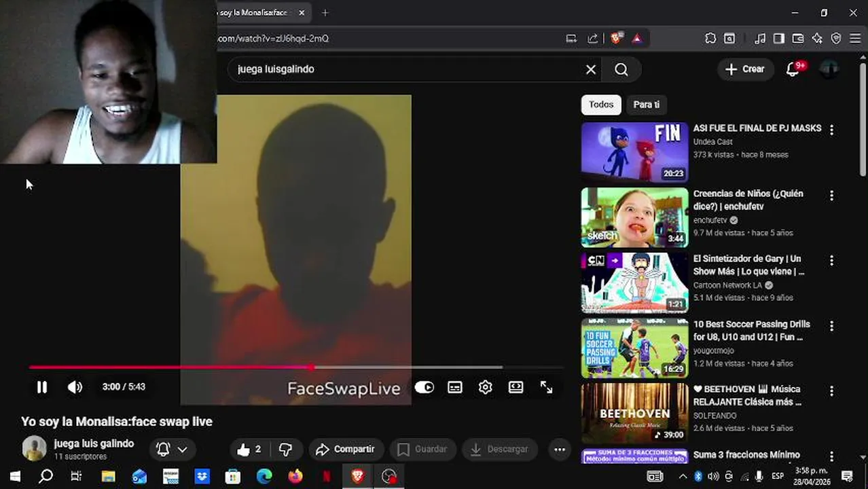
Task: Click the YouTube search magnifier button
Action: [x=621, y=69]
